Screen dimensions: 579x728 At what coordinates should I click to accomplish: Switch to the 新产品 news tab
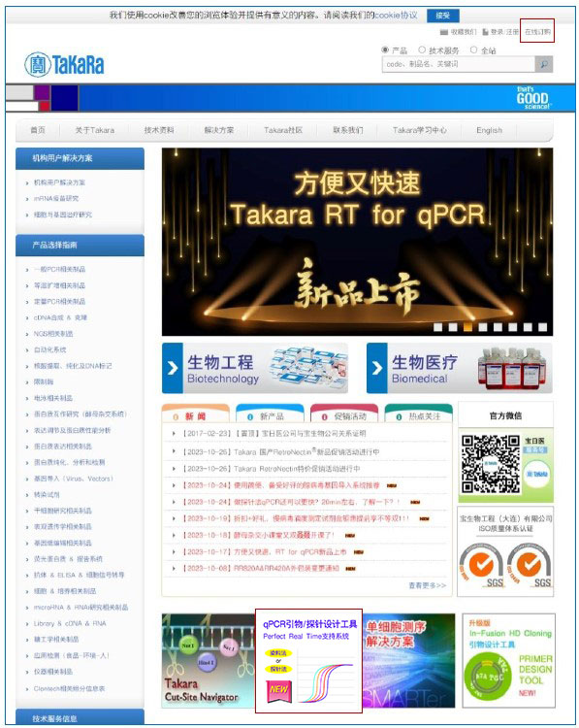coord(270,414)
